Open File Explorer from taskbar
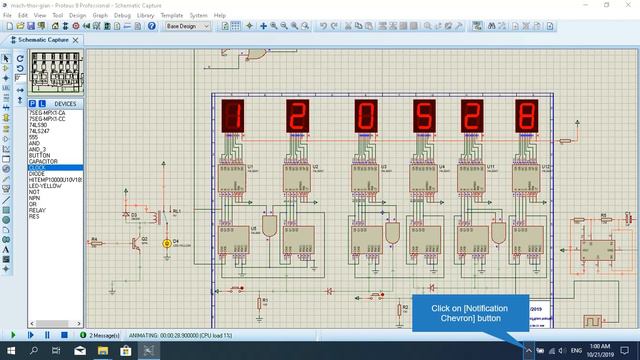Image resolution: width=640 pixels, height=360 pixels. click(x=102, y=351)
